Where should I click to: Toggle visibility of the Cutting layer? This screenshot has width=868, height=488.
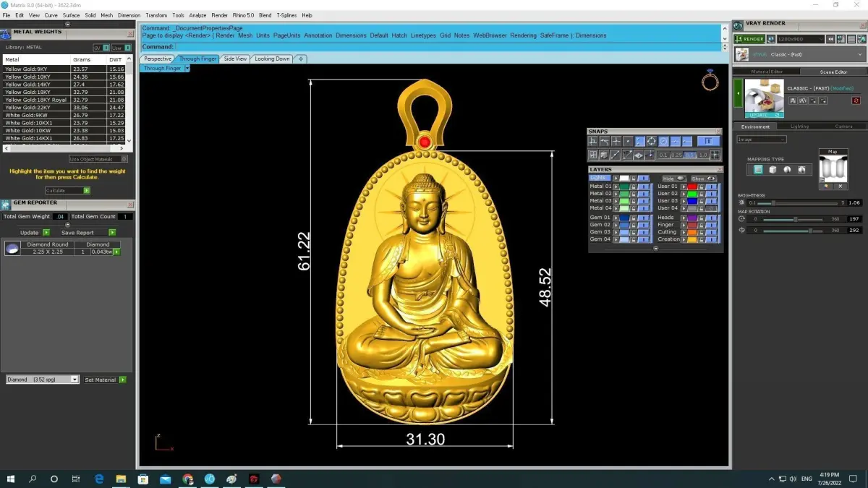[711, 232]
